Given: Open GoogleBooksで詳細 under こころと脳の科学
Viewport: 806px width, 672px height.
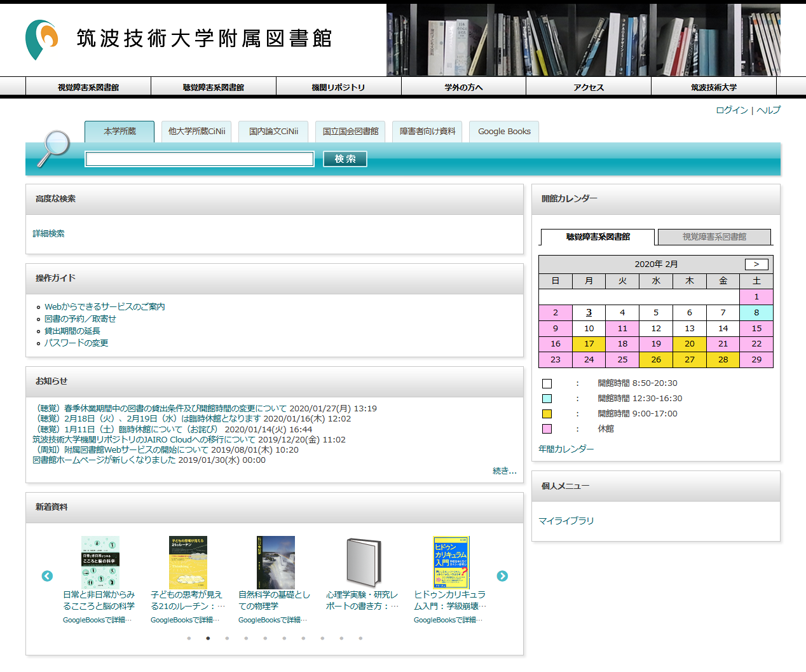Looking at the screenshot, I should tap(97, 620).
